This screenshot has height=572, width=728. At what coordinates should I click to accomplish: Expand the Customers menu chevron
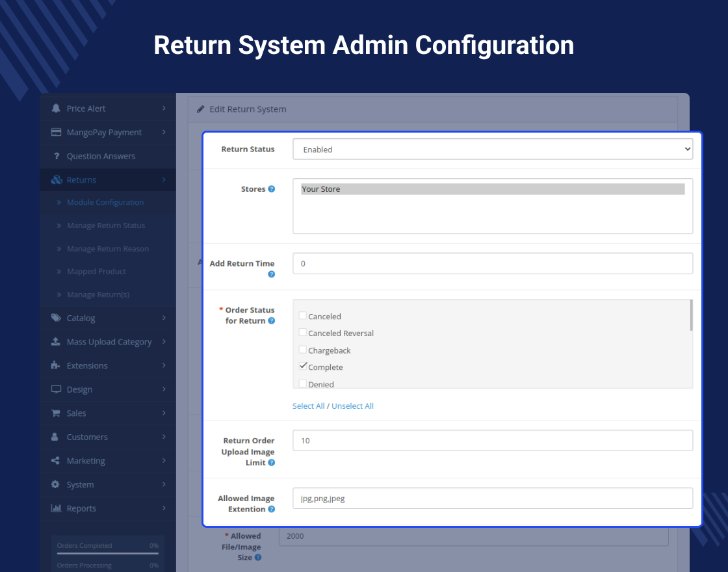[x=164, y=437]
